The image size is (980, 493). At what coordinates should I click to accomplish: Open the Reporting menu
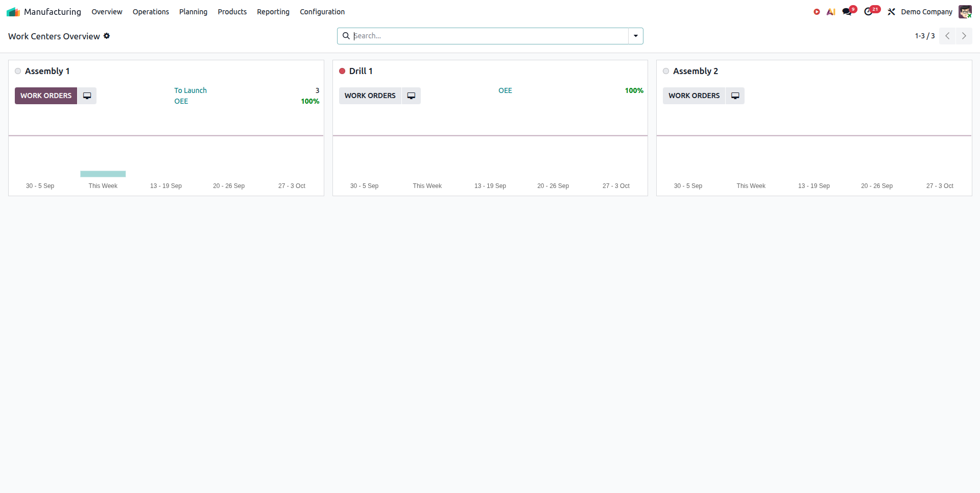pyautogui.click(x=273, y=12)
